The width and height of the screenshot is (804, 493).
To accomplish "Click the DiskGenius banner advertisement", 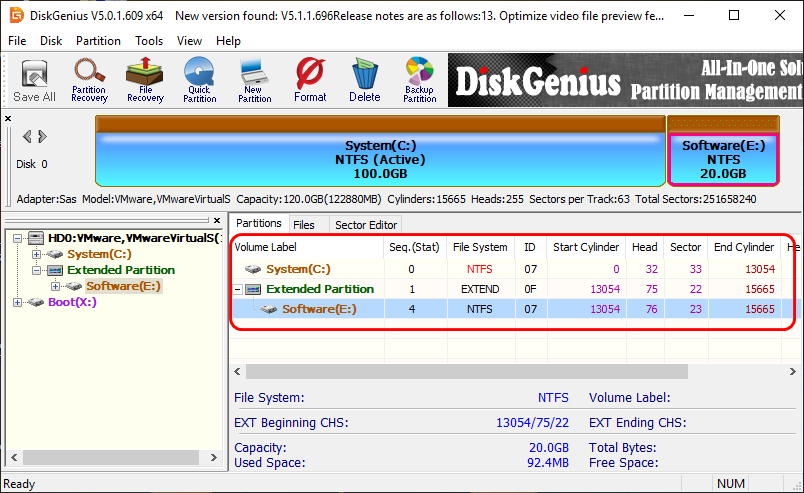I will point(626,81).
